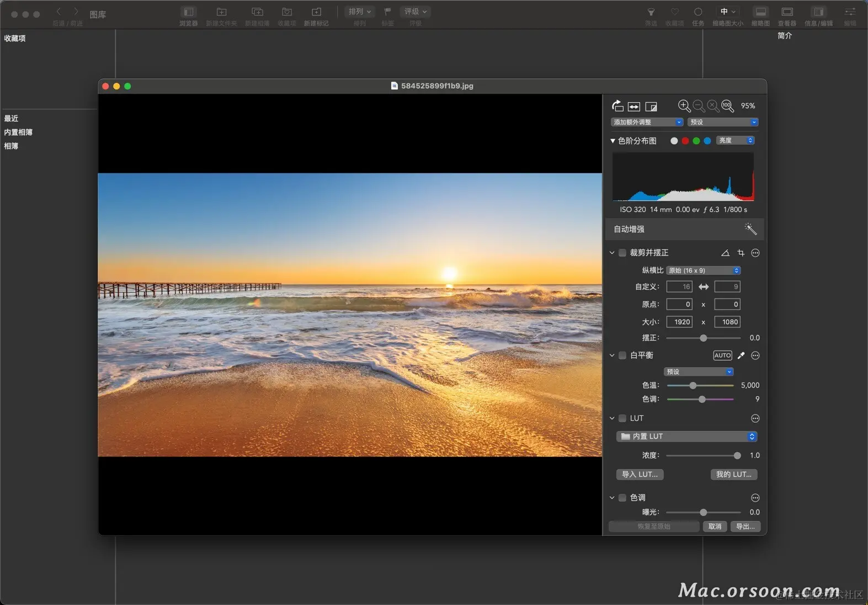The width and height of the screenshot is (868, 605).
Task: Open the 内置 LUT dropdown
Action: (686, 437)
